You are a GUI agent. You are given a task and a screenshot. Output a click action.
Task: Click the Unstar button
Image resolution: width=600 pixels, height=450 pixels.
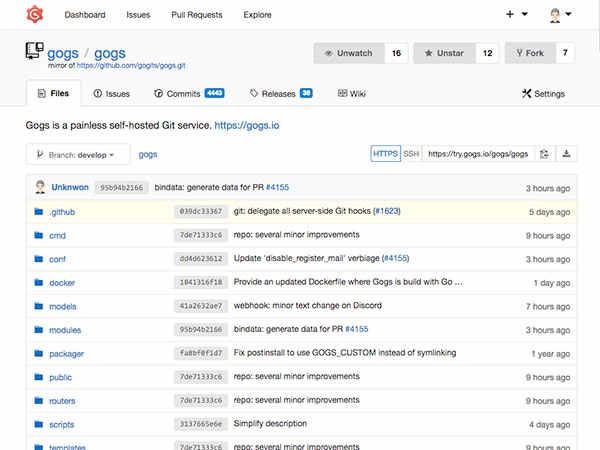[x=445, y=53]
